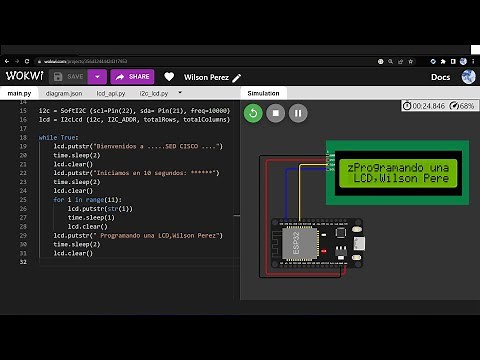This screenshot has height=360, width=480.
Task: Bookmark the page with star icon
Action: click(x=411, y=61)
